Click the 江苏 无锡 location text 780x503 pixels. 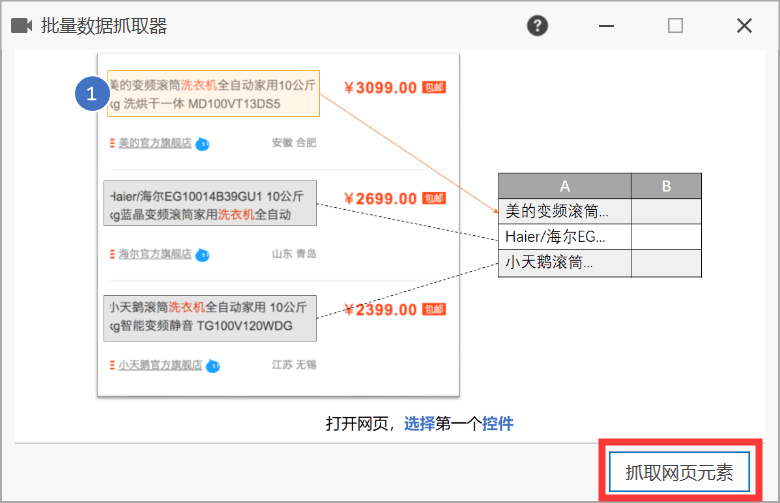point(294,365)
